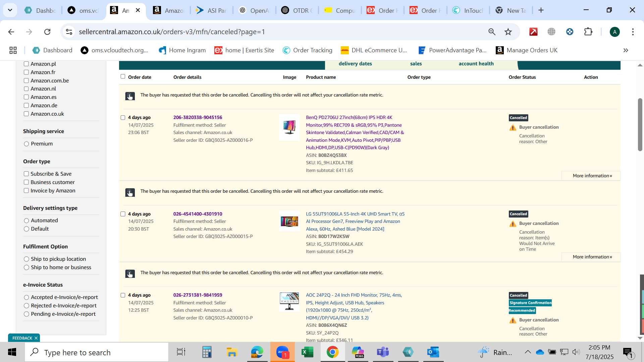The width and height of the screenshot is (644, 362).
Task: Open the new tab plus button
Action: tap(541, 10)
